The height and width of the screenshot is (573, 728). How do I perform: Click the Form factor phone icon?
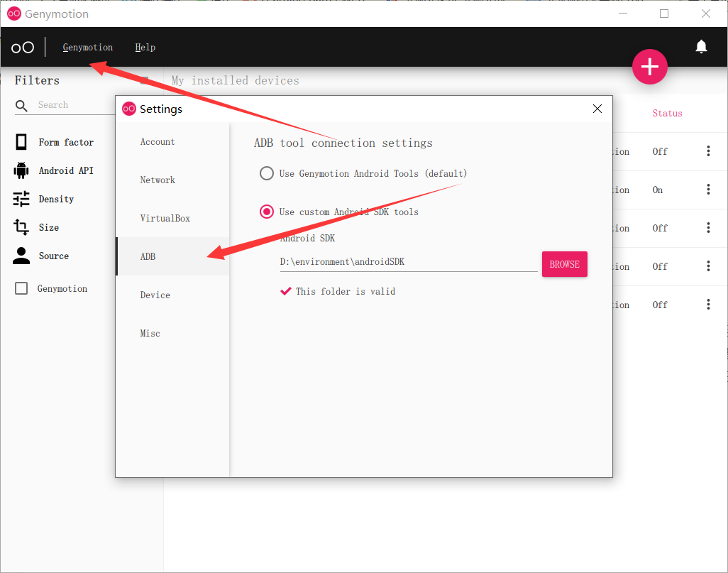pyautogui.click(x=21, y=142)
